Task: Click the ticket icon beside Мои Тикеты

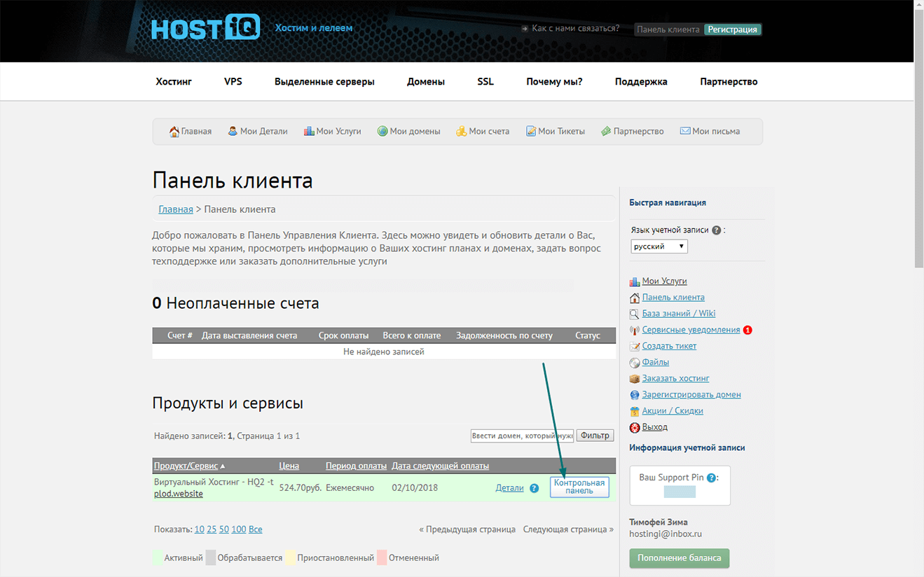Action: [531, 131]
